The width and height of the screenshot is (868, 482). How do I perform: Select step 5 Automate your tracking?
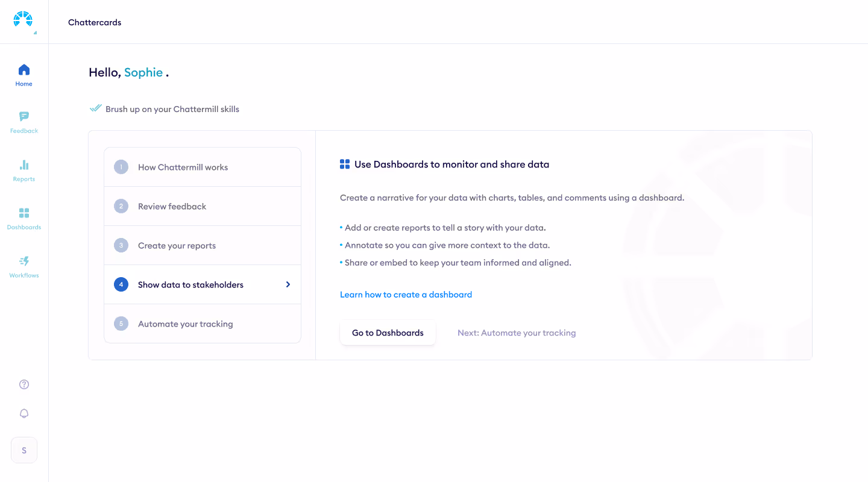pyautogui.click(x=203, y=324)
